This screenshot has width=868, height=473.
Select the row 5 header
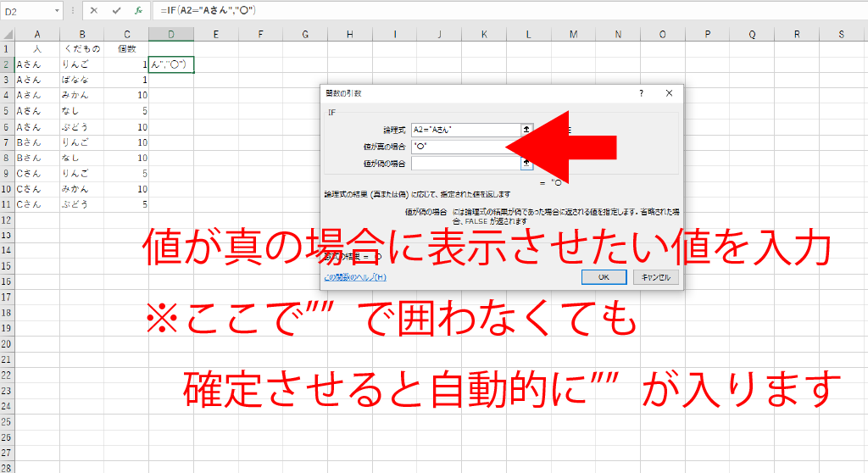(8, 111)
